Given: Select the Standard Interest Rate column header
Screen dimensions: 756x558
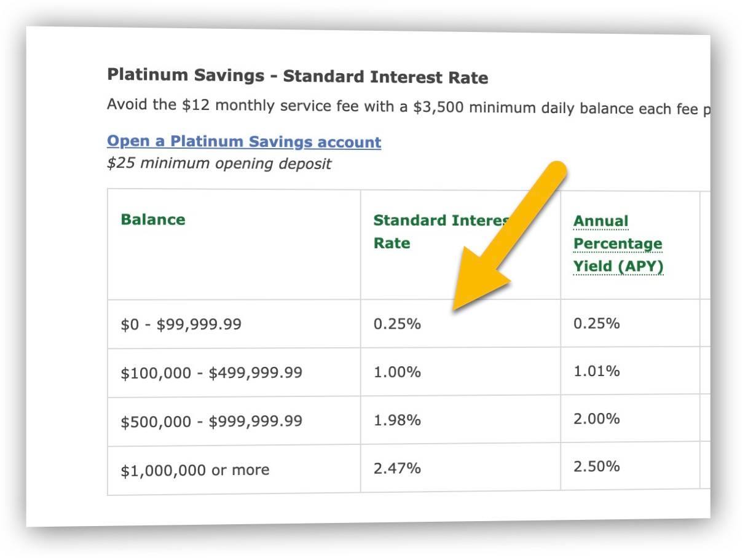Looking at the screenshot, I should click(442, 232).
